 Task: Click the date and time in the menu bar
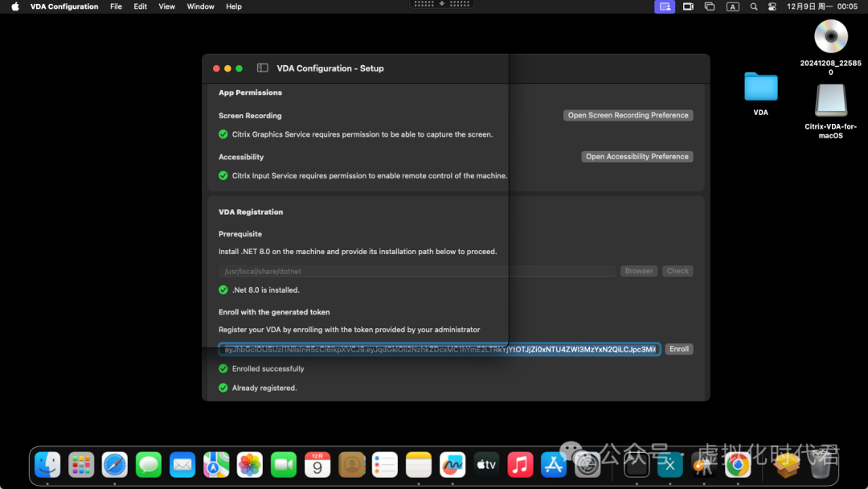coord(822,6)
